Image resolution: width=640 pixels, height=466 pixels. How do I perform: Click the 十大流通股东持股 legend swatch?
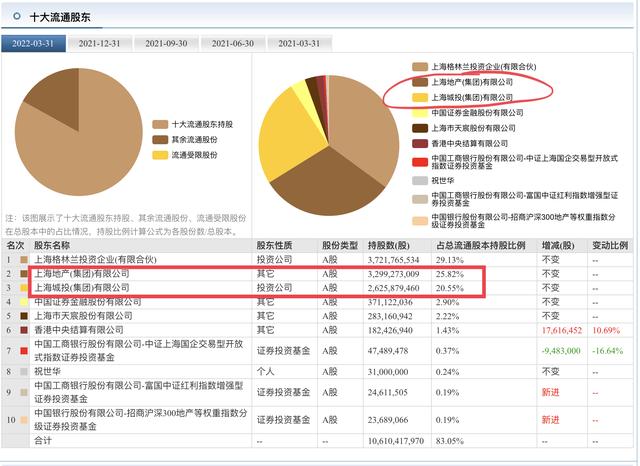coord(160,124)
